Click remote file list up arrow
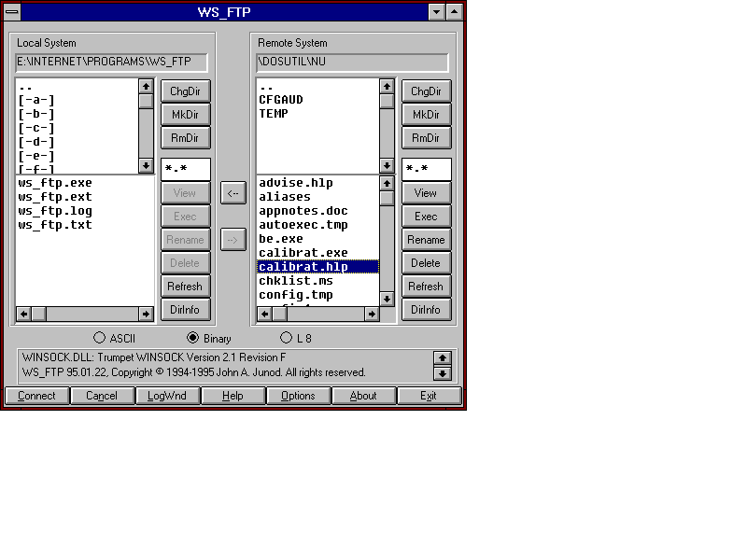 pos(387,183)
